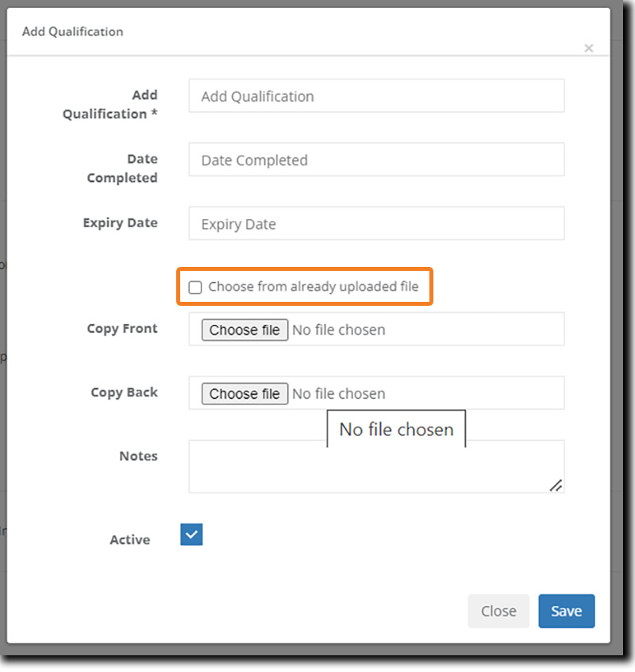Image resolution: width=635 pixels, height=672 pixels.
Task: Click the 'Active' label text
Action: pyautogui.click(x=129, y=540)
